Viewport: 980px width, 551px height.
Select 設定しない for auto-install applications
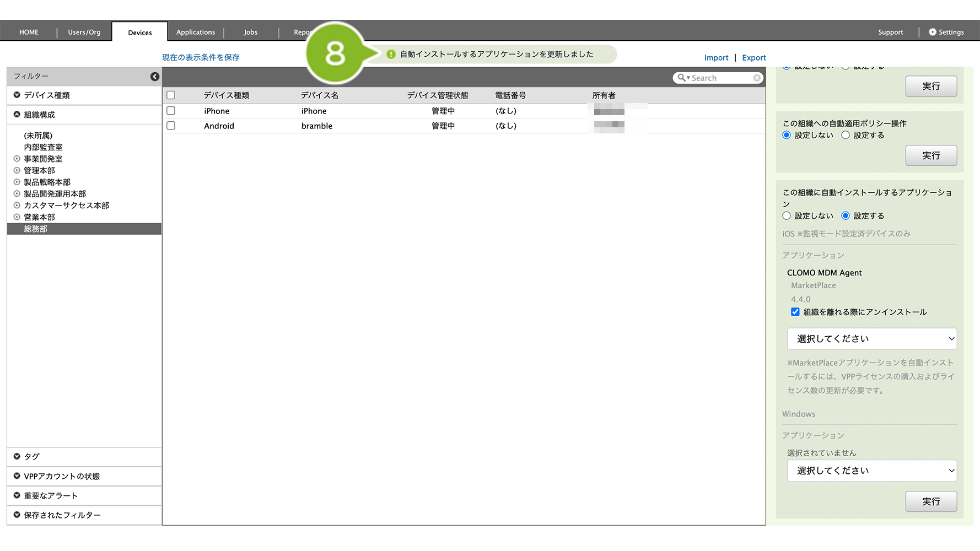click(x=787, y=216)
